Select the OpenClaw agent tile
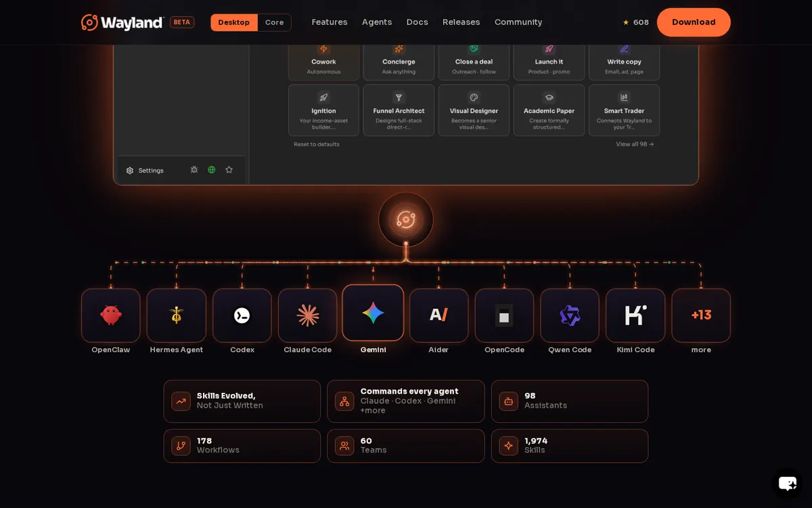Viewport: 812px width, 508px height. [x=111, y=316]
